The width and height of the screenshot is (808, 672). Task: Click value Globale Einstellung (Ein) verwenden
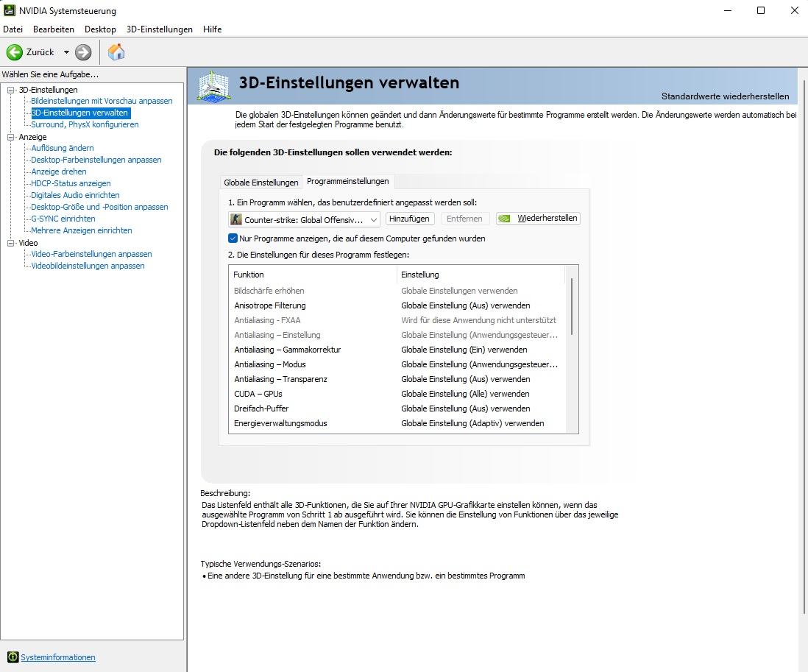point(464,350)
